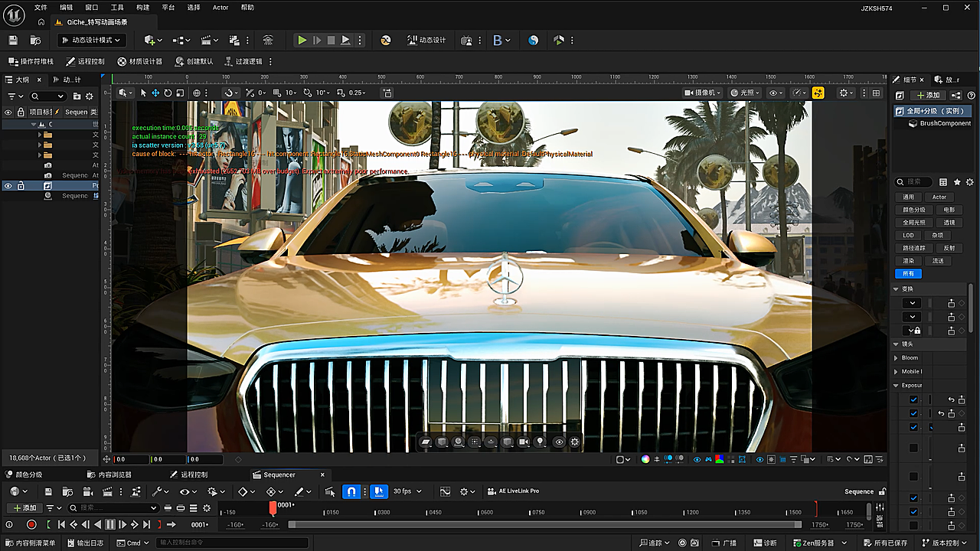Collapse the Exposure section

(x=897, y=385)
